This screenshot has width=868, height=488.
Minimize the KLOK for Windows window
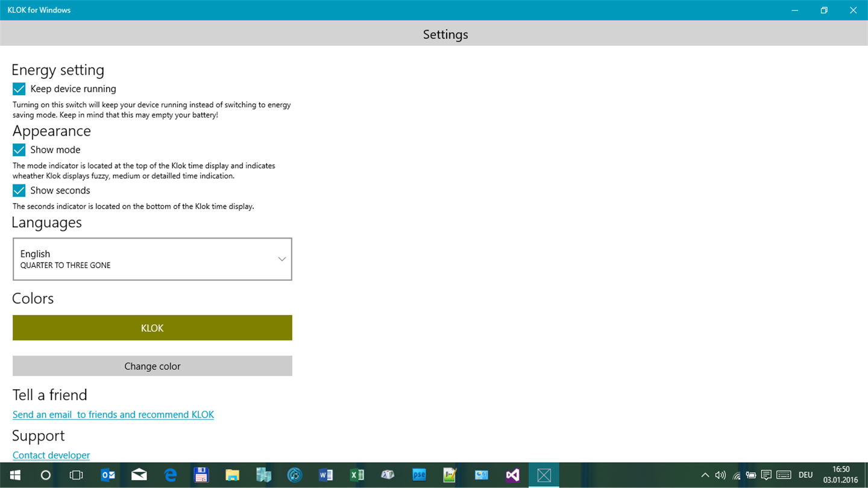click(796, 10)
